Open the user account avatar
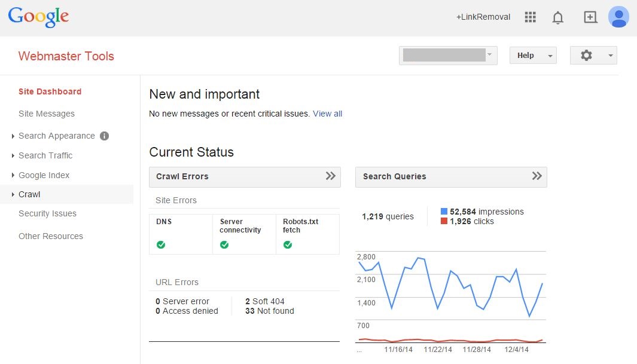 (618, 17)
